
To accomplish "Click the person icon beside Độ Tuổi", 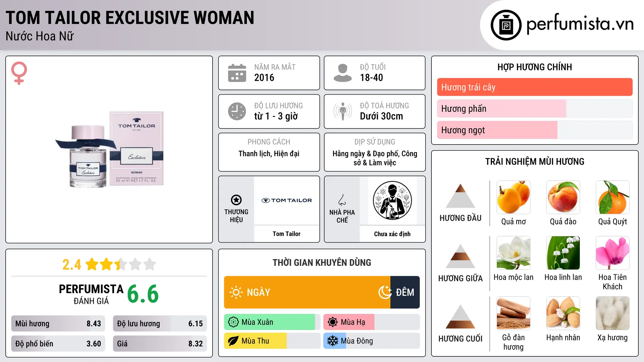I will click(x=343, y=73).
